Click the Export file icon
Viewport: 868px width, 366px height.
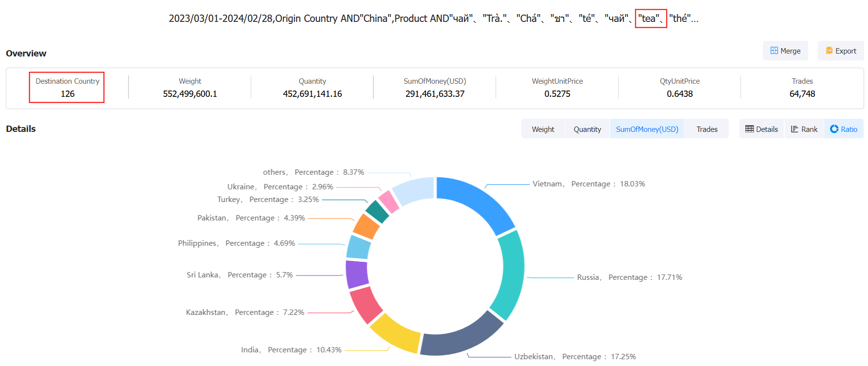click(x=829, y=51)
